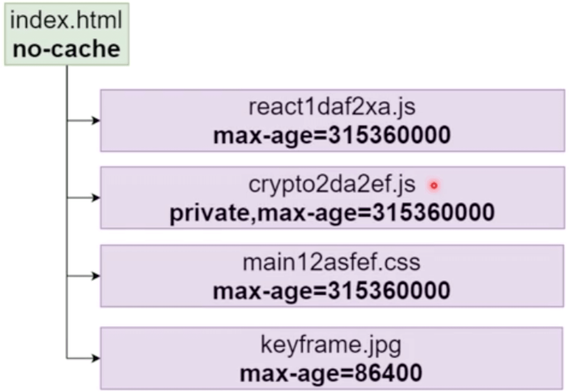Select the crypto2da2ef.js filename

(332, 185)
